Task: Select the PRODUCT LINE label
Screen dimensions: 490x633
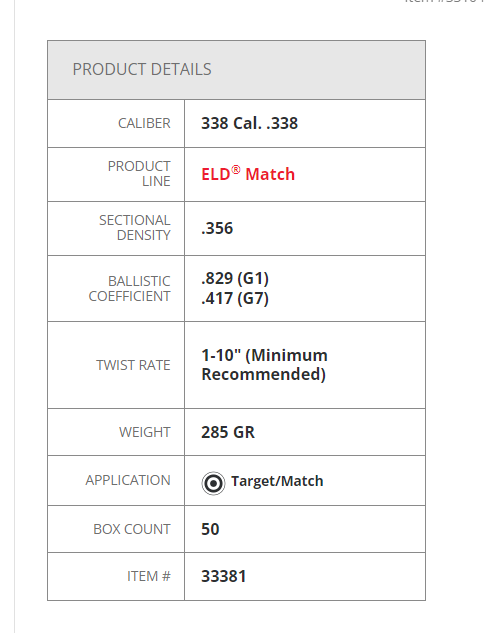Action: pos(139,174)
